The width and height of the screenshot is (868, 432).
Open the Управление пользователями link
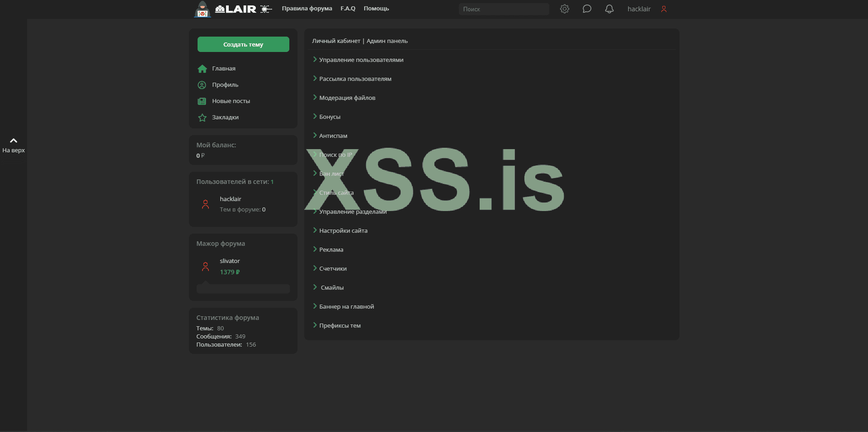361,60
